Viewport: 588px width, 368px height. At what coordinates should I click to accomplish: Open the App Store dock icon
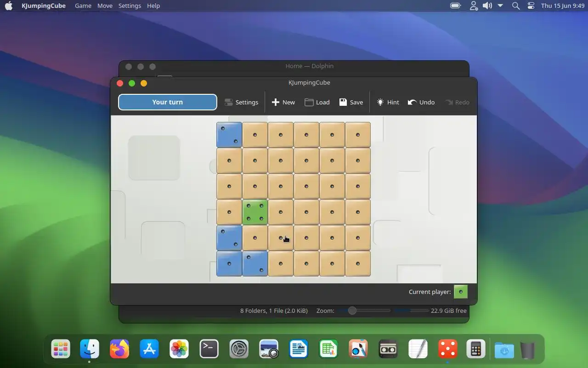point(149,349)
